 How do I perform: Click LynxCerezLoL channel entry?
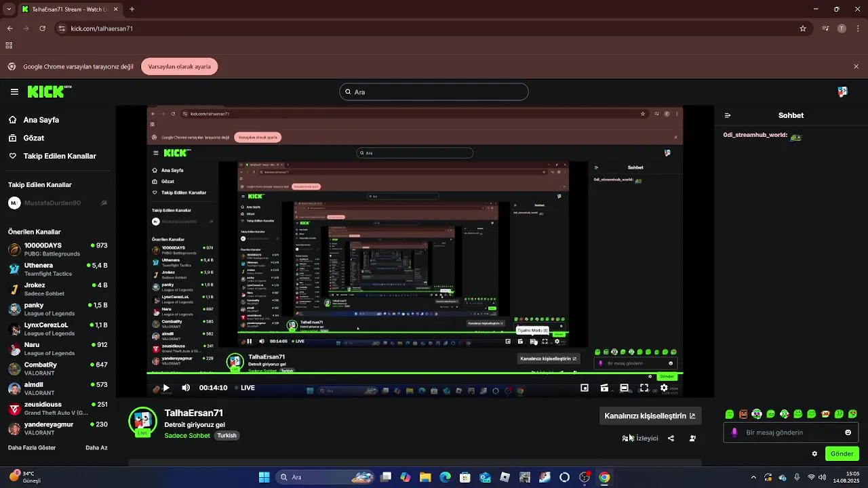coord(58,329)
